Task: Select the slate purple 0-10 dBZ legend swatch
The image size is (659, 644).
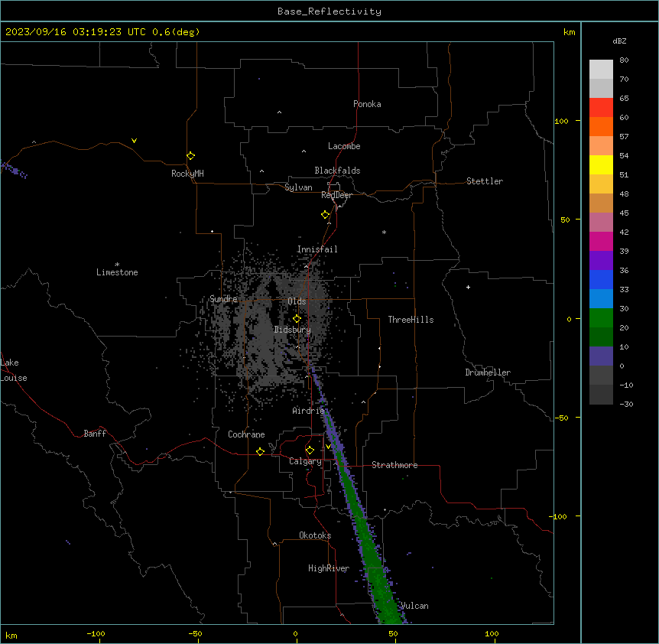Action: [x=601, y=356]
